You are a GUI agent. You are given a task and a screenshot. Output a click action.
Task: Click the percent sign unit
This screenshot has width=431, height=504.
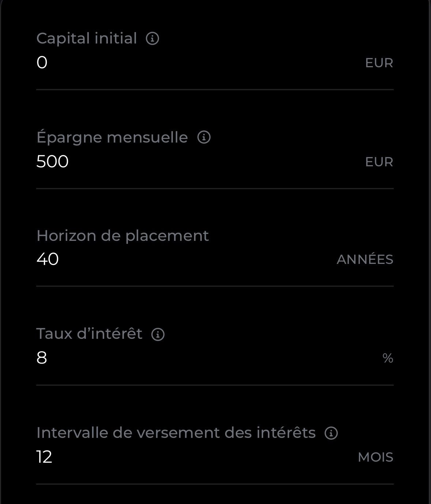tap(388, 358)
